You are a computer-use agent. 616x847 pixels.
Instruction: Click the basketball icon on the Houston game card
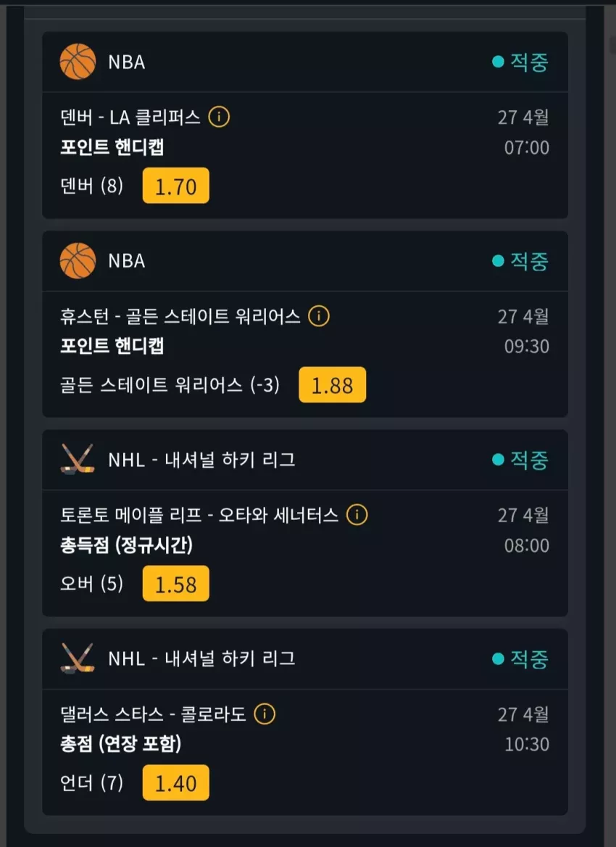click(78, 260)
